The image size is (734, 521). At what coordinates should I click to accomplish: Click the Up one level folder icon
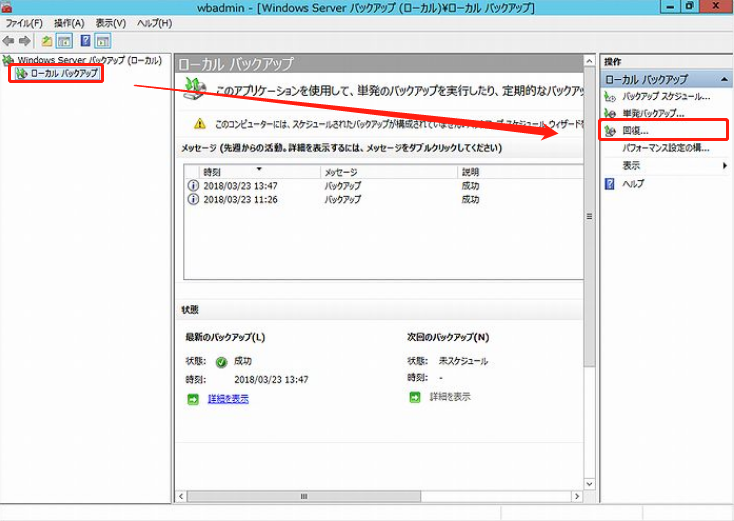(x=46, y=41)
